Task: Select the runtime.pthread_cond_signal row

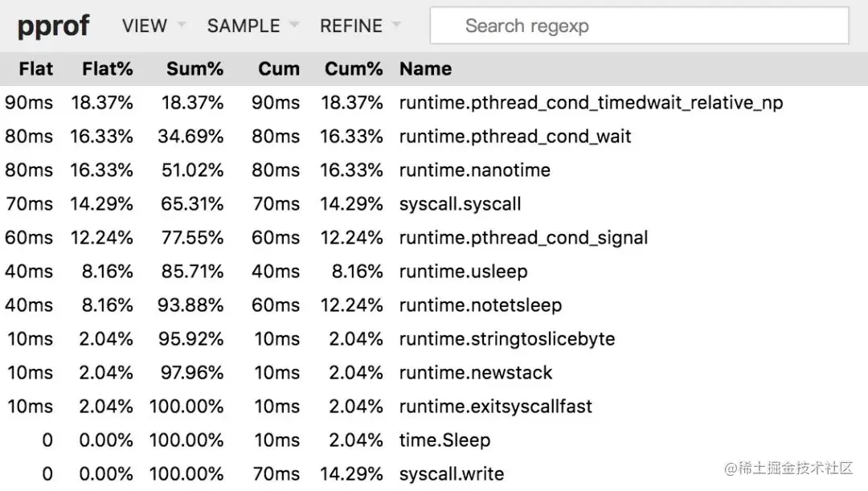Action: (x=523, y=238)
